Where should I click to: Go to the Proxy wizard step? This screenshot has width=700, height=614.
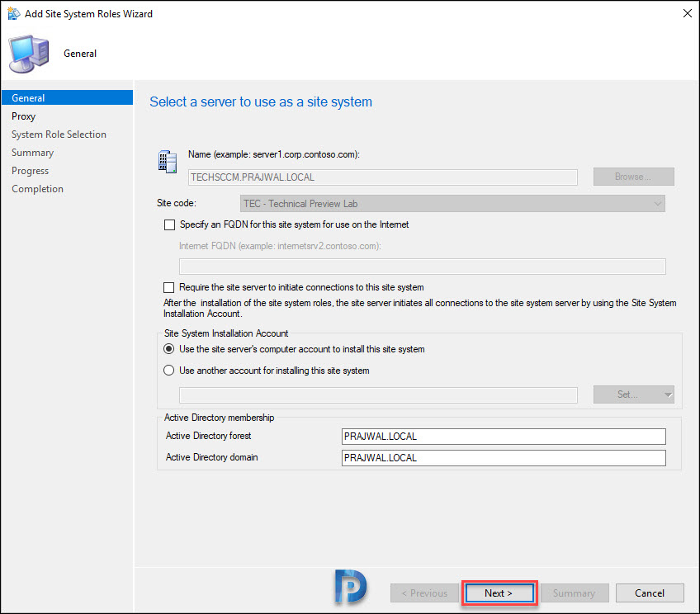(23, 116)
